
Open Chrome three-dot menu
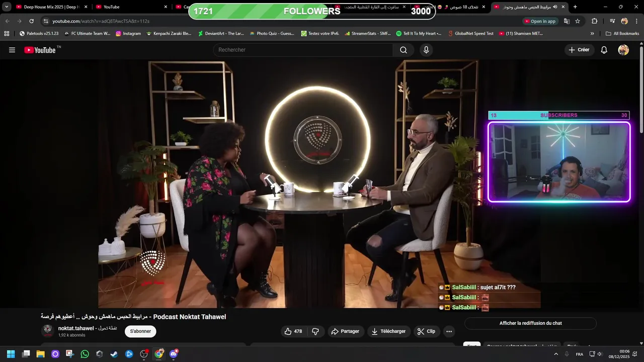tap(636, 21)
